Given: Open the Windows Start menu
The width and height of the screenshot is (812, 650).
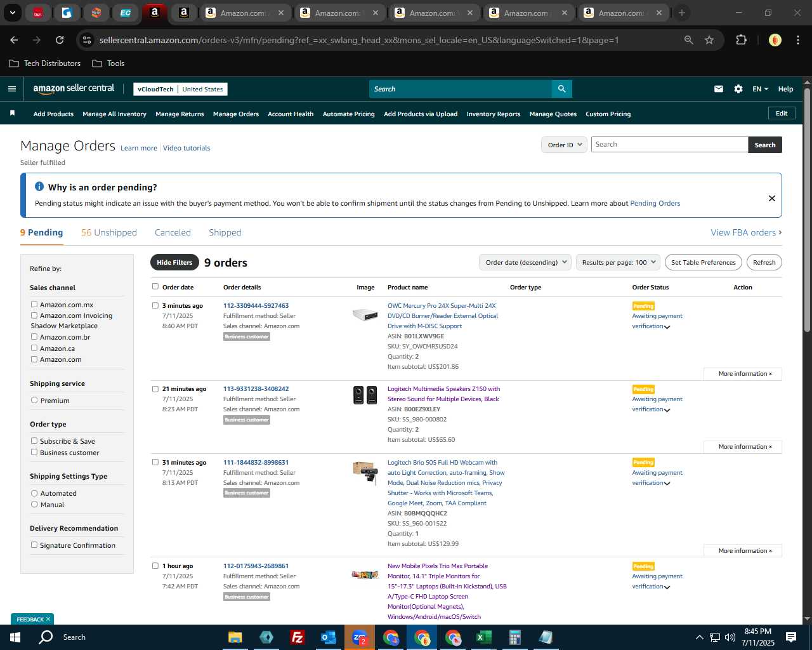Looking at the screenshot, I should (15, 637).
